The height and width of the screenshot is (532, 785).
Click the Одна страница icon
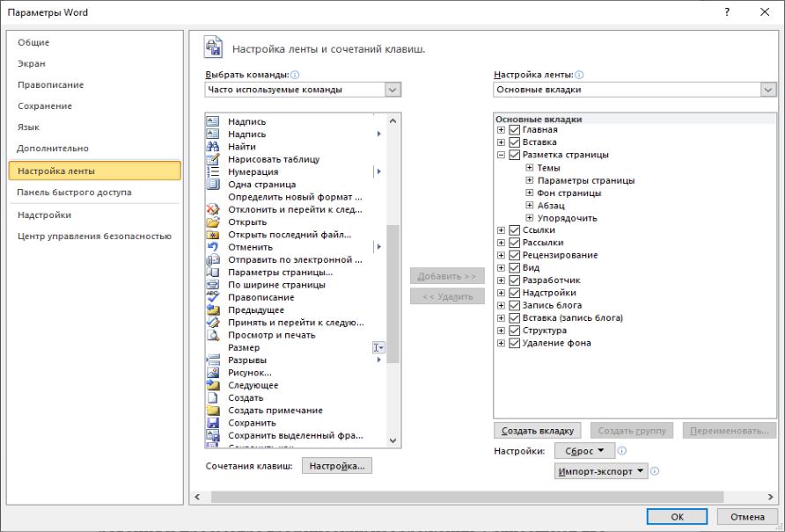pyautogui.click(x=213, y=184)
